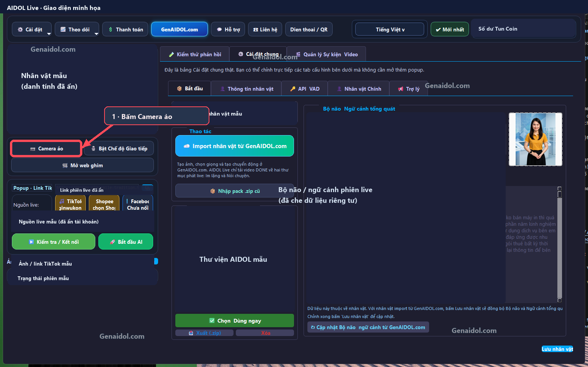Click Import nhân vật từ GenAIDOL.com
Image resolution: width=588 pixels, height=367 pixels.
pyautogui.click(x=235, y=146)
